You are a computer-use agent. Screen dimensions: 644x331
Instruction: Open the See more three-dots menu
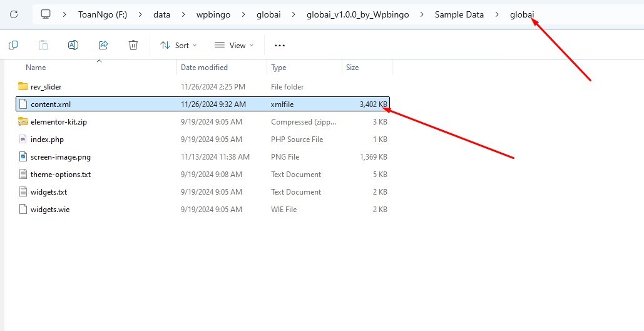280,45
